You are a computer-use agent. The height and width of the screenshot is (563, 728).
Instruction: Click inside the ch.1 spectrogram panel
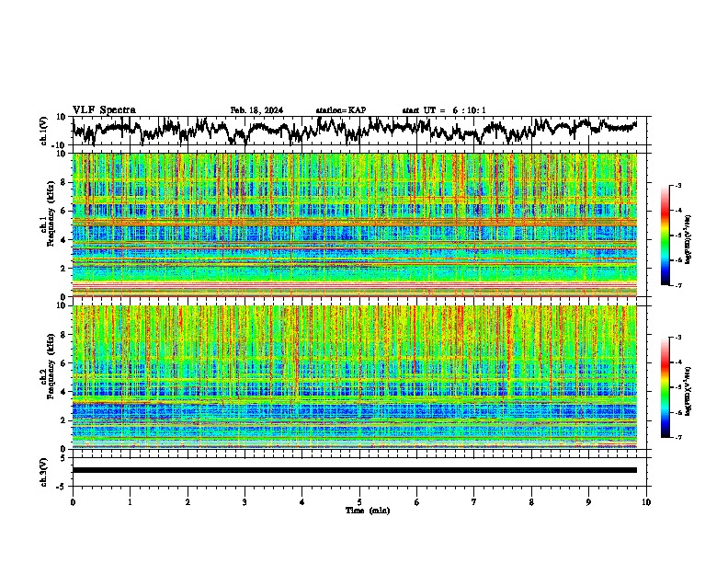pyautogui.click(x=355, y=224)
